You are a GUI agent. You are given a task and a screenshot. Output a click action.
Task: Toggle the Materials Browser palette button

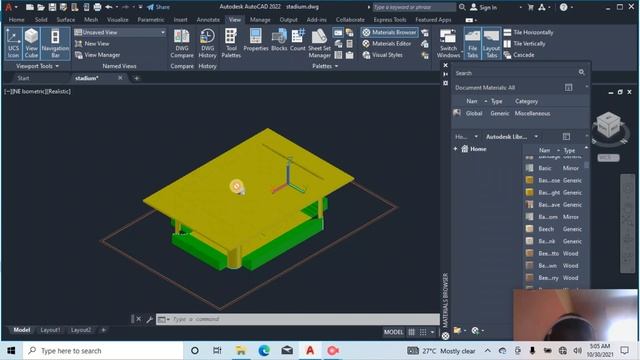(x=390, y=32)
